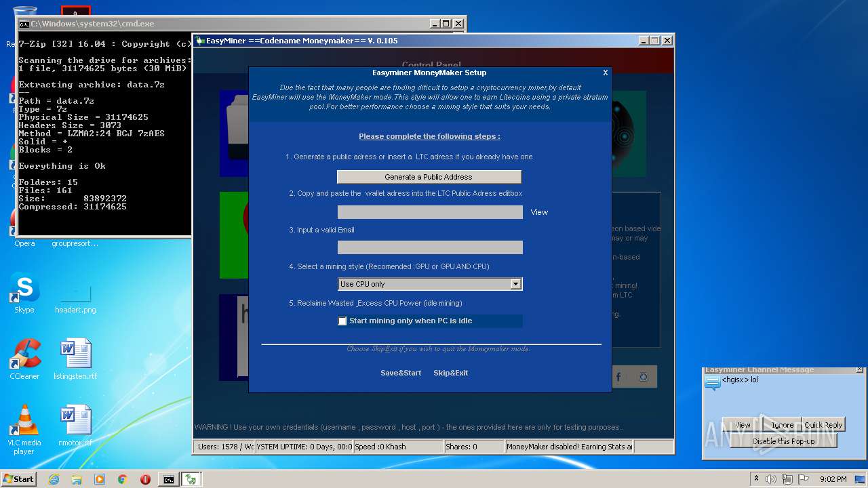The image size is (868, 488).
Task: Close Moneymaker Setup dialog with X
Action: pos(606,73)
